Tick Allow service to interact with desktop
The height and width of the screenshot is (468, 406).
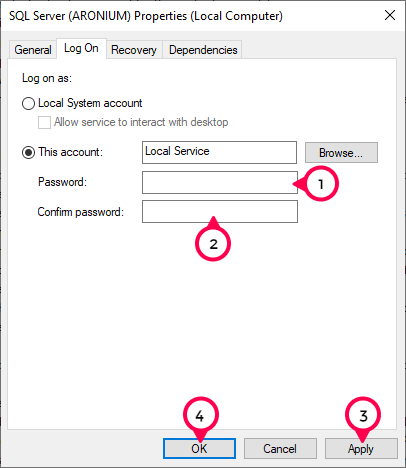pos(44,122)
